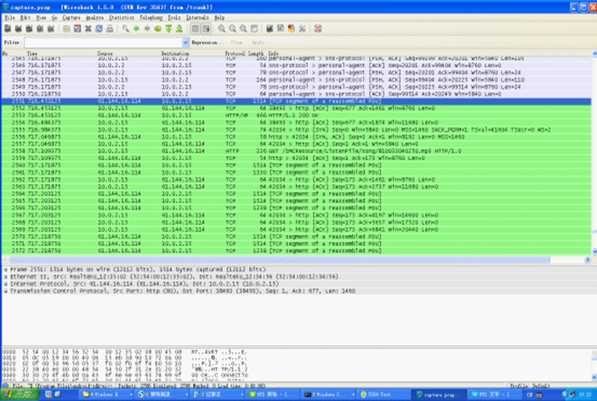Sort packets by the Destination column
This screenshot has height=401, width=597.
tap(175, 54)
